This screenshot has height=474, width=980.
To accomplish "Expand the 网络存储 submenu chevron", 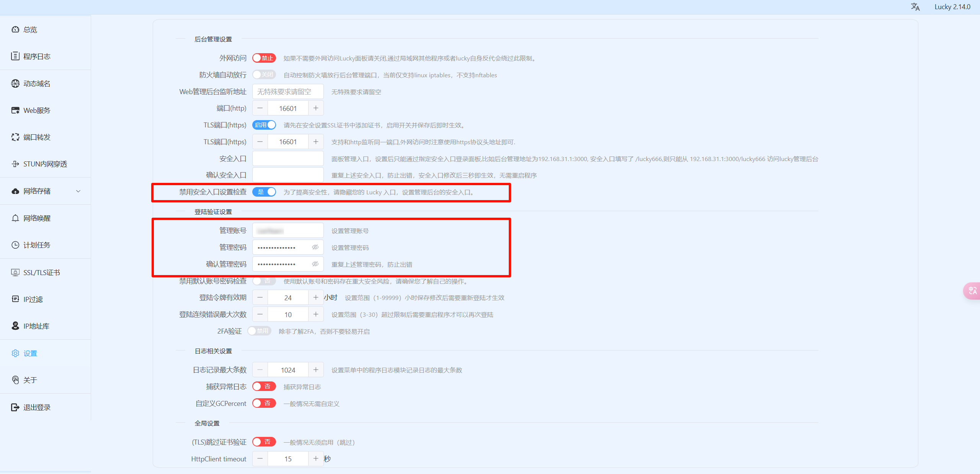I will coord(78,191).
